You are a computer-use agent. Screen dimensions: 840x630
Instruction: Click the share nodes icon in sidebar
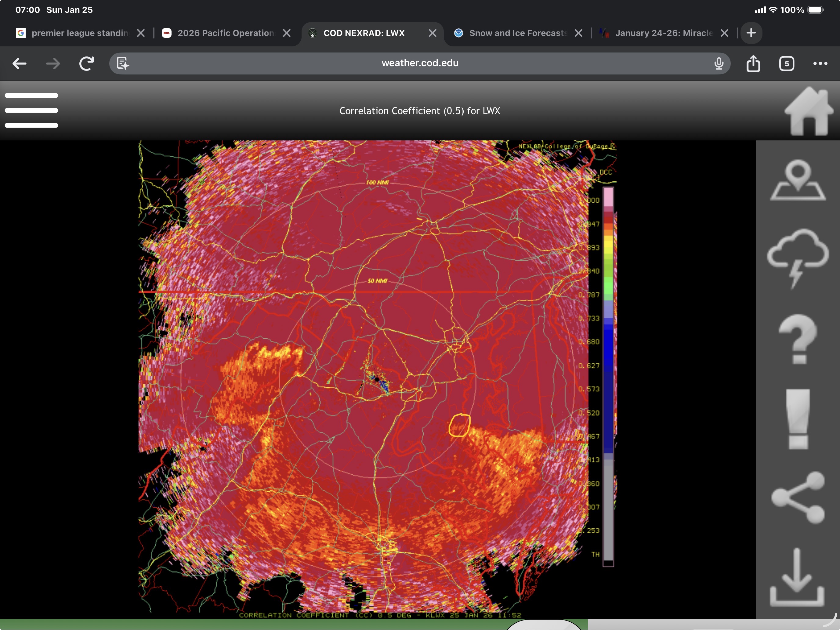[x=798, y=498]
